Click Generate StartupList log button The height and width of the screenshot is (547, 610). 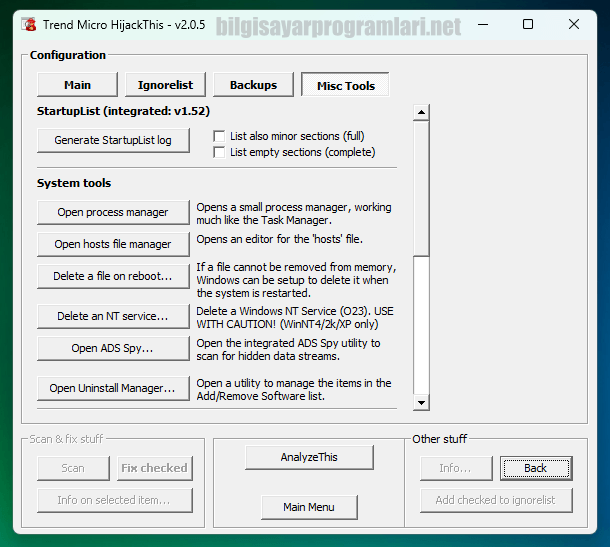tap(113, 140)
